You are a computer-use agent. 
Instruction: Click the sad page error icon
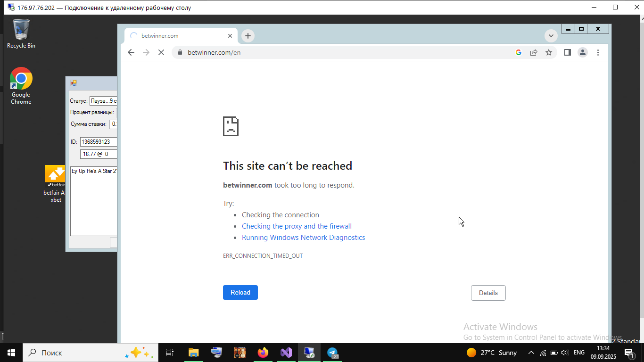(x=231, y=126)
